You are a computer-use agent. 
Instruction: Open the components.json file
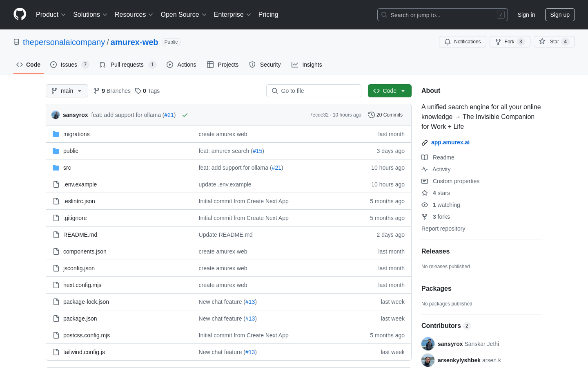[85, 251]
